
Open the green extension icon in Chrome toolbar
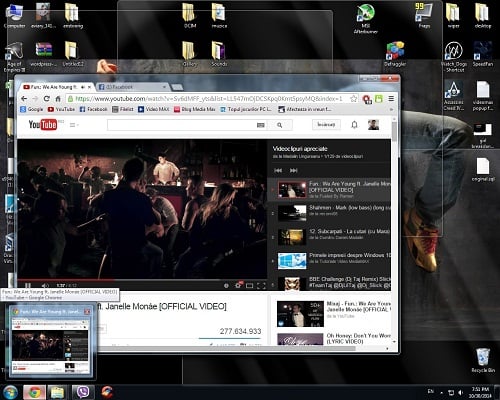pos(379,99)
